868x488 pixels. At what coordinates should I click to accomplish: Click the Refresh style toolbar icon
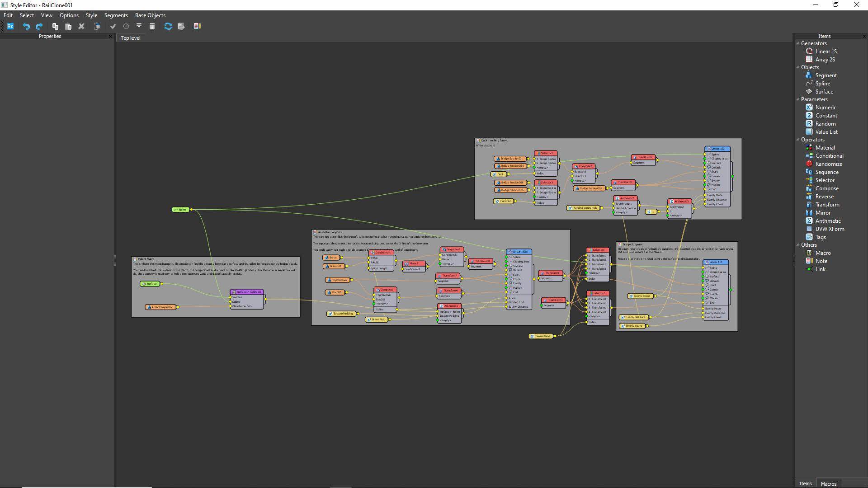click(x=168, y=26)
